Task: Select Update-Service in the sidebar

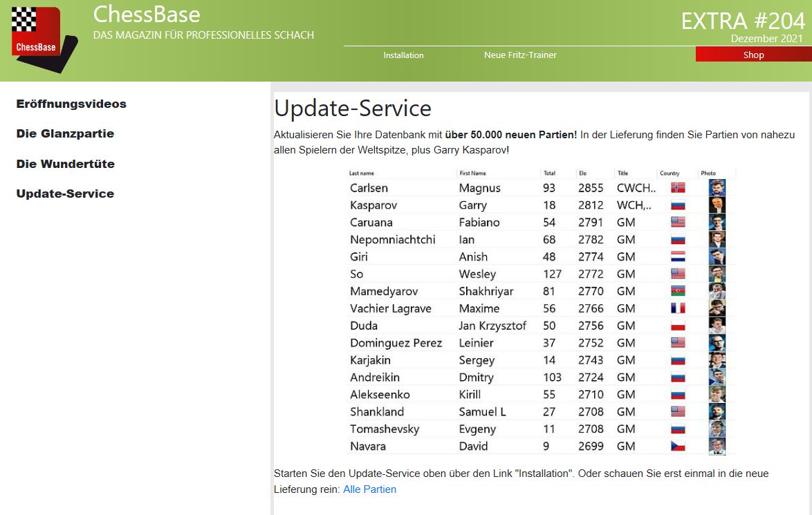Action: pos(65,194)
